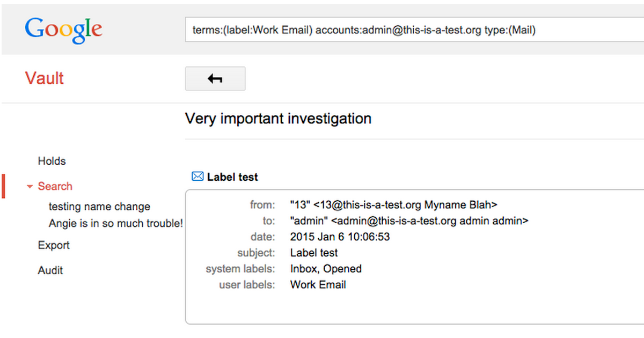This screenshot has height=338, width=644.
Task: Click the bold 'Label test' message heading
Action: 232,177
